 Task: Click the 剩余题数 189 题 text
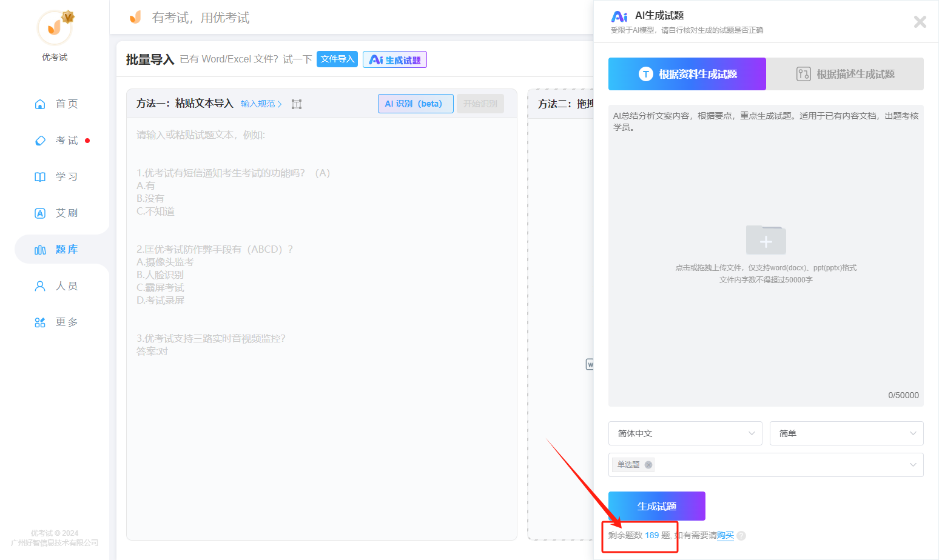pos(639,535)
